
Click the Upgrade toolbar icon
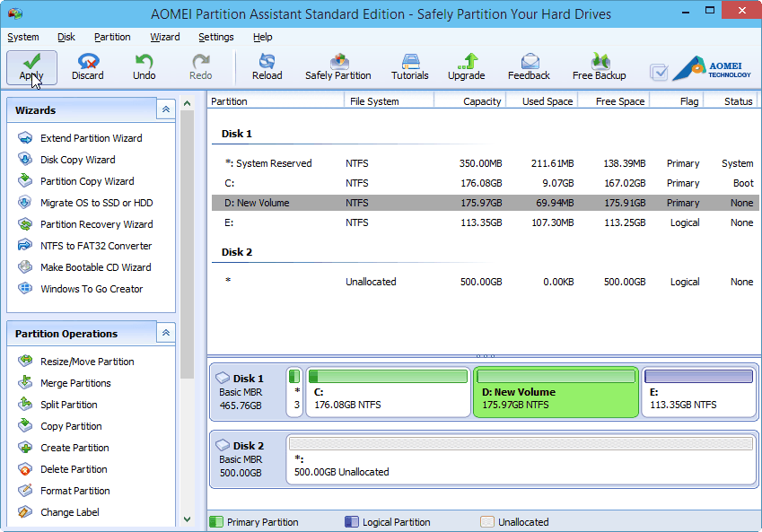coord(467,61)
